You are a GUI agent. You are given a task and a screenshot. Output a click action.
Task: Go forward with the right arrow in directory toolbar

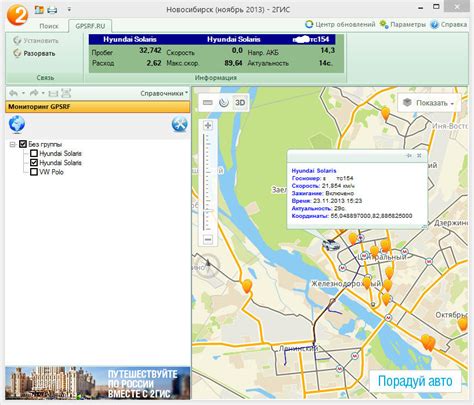(x=34, y=93)
